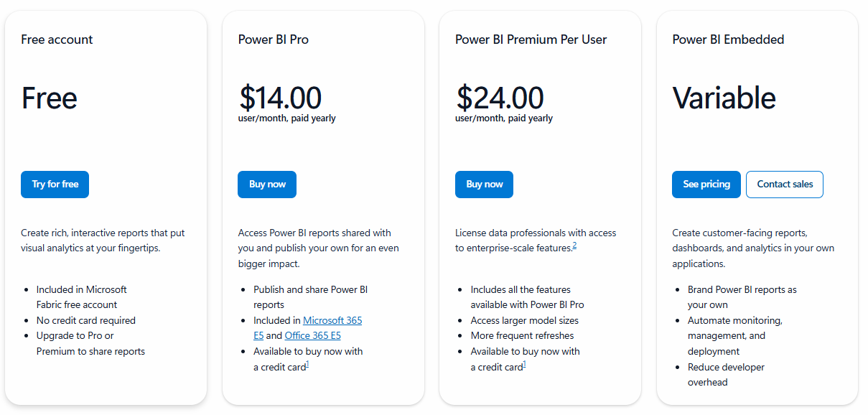Select the Variable pricing text
Viewport: 868px width, 415px height.
click(724, 98)
